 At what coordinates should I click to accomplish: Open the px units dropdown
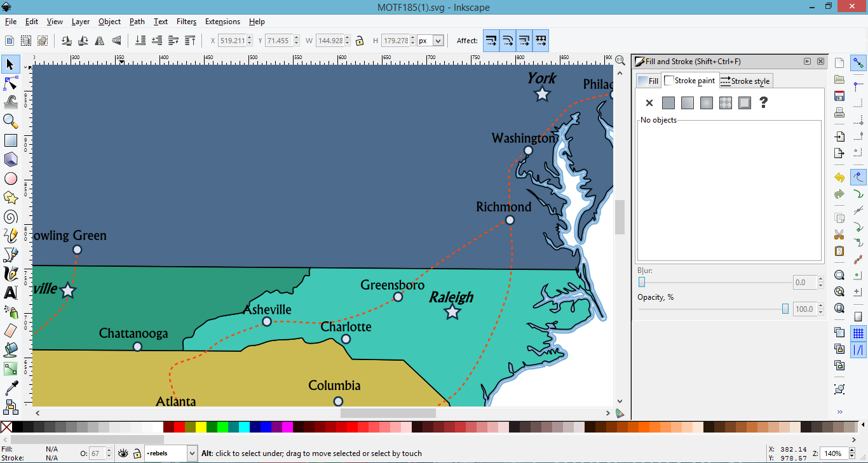[x=438, y=41]
